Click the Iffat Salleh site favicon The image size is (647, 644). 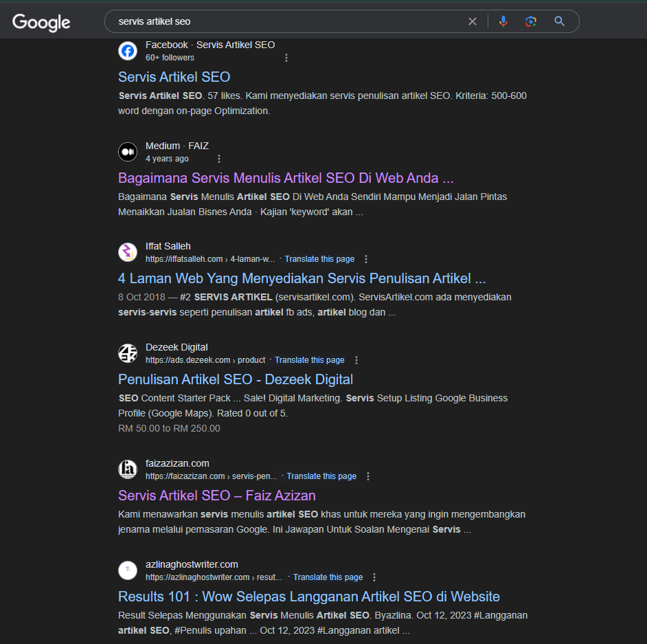tap(128, 252)
